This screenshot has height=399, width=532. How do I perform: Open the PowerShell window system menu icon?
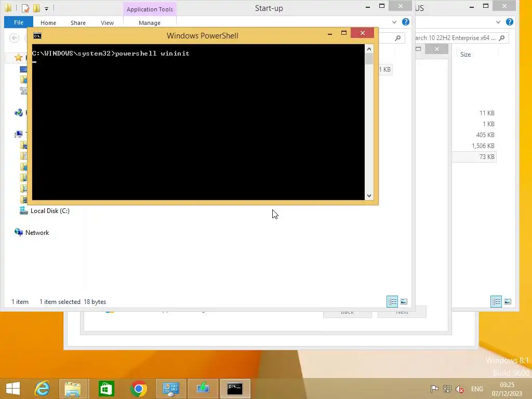[37, 36]
